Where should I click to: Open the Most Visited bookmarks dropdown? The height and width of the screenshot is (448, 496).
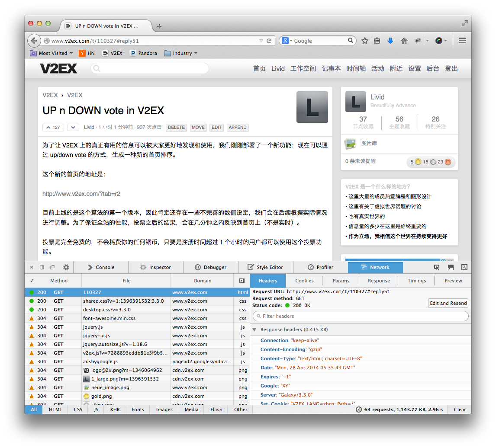pos(49,53)
